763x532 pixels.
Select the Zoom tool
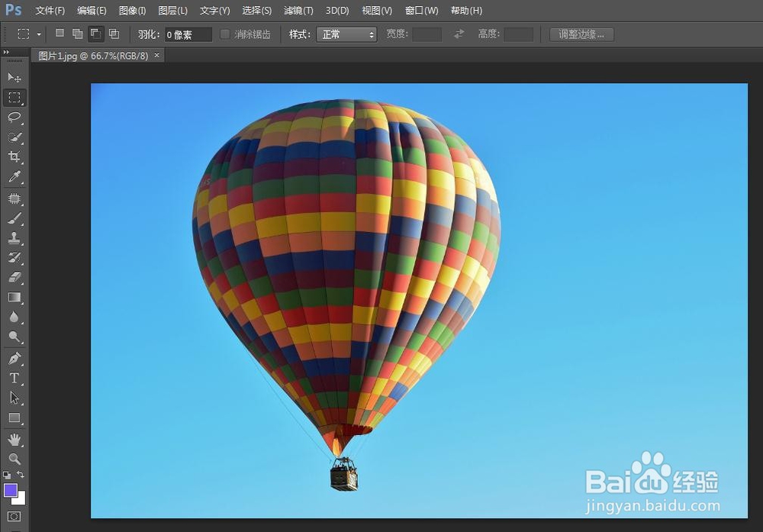pyautogui.click(x=14, y=459)
